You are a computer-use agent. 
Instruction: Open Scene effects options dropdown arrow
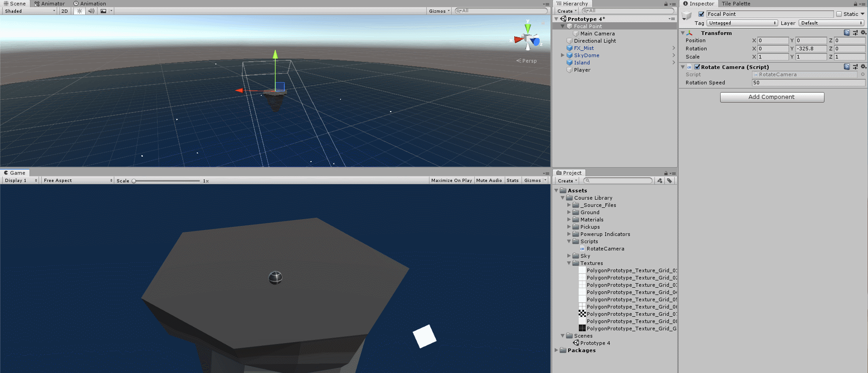point(111,11)
